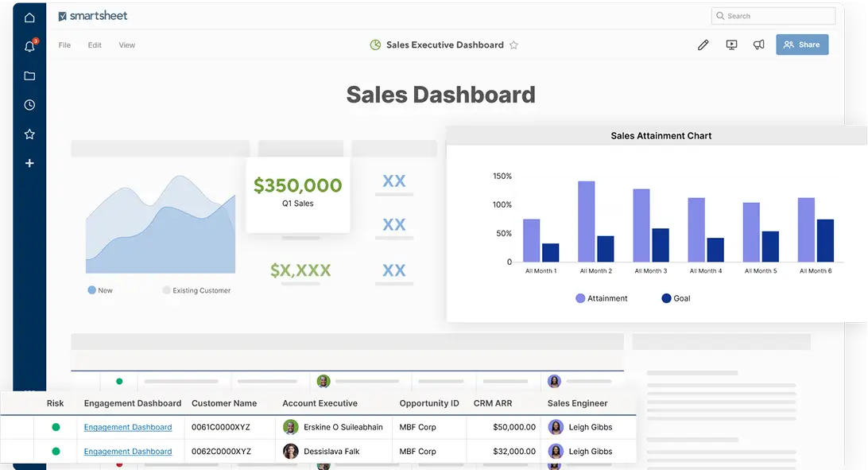Image resolution: width=868 pixels, height=470 pixels.
Task: Click the search magnifier icon
Action: [720, 16]
